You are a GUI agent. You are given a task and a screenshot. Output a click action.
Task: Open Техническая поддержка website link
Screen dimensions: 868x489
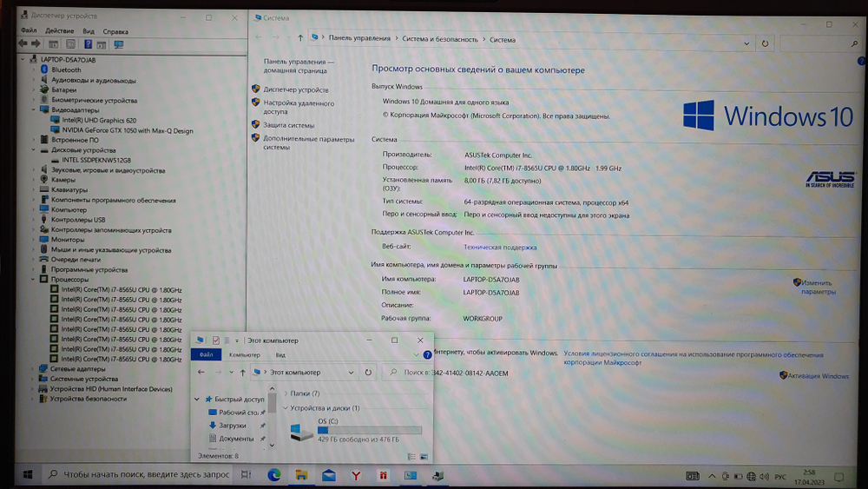pyautogui.click(x=500, y=248)
